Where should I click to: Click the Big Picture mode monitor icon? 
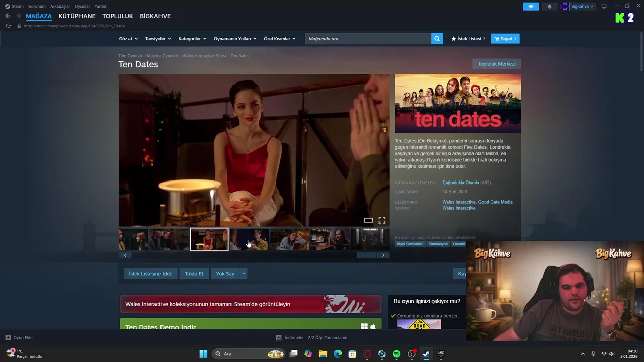coord(604,6)
